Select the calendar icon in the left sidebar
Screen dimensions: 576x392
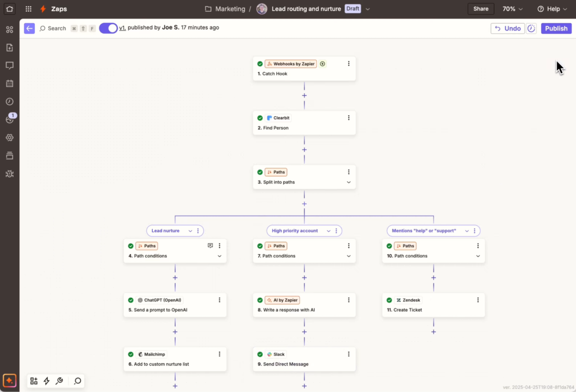click(x=9, y=84)
